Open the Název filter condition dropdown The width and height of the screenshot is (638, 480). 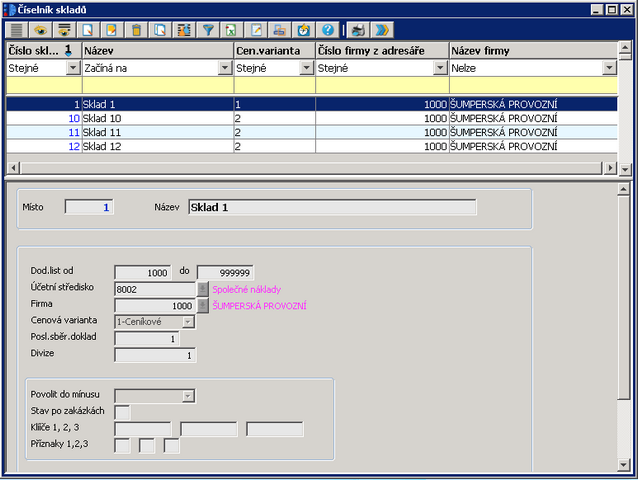[x=225, y=68]
